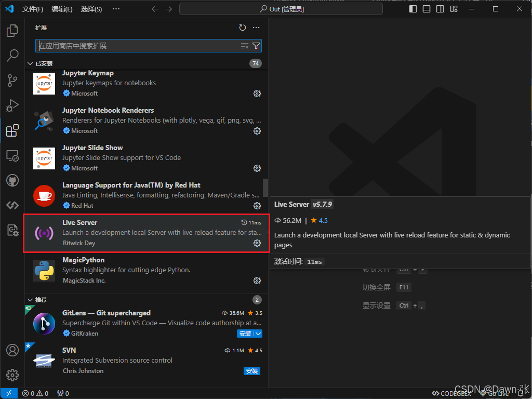Click the GitLens extension icon
The width and height of the screenshot is (532, 399).
[44, 324]
